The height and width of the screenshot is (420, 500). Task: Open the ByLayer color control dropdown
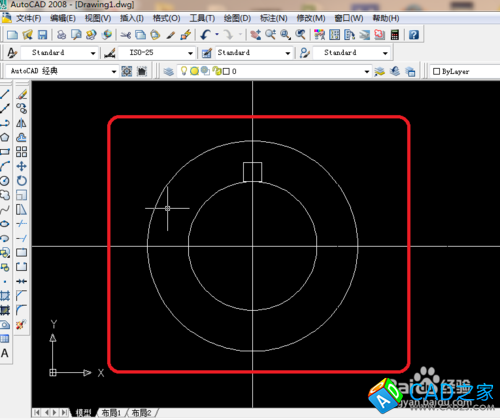465,71
